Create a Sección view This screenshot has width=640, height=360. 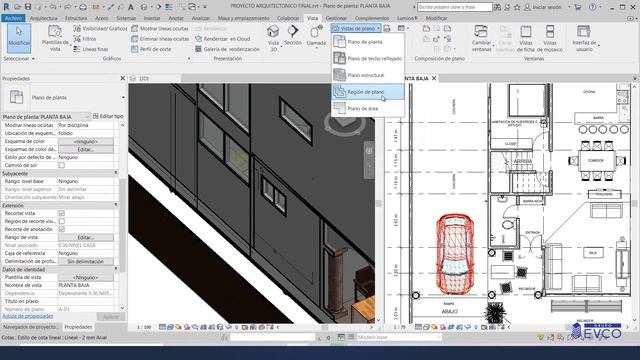(x=293, y=36)
